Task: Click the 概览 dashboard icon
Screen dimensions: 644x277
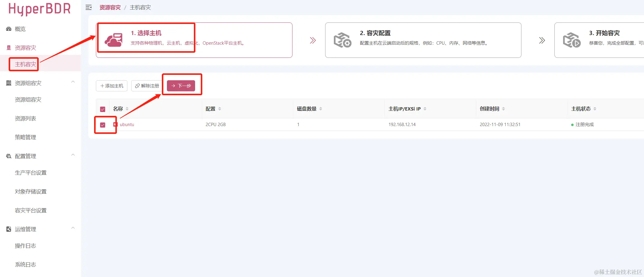Action: 9,29
